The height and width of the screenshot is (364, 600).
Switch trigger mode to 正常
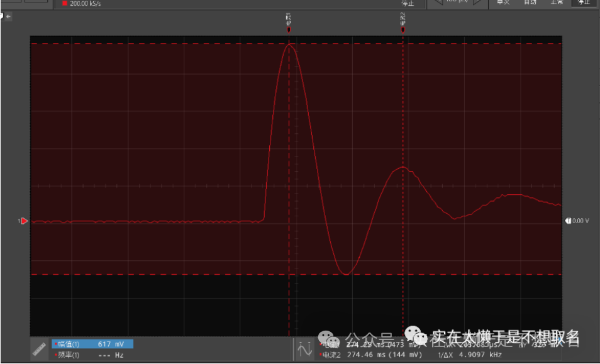[556, 3]
